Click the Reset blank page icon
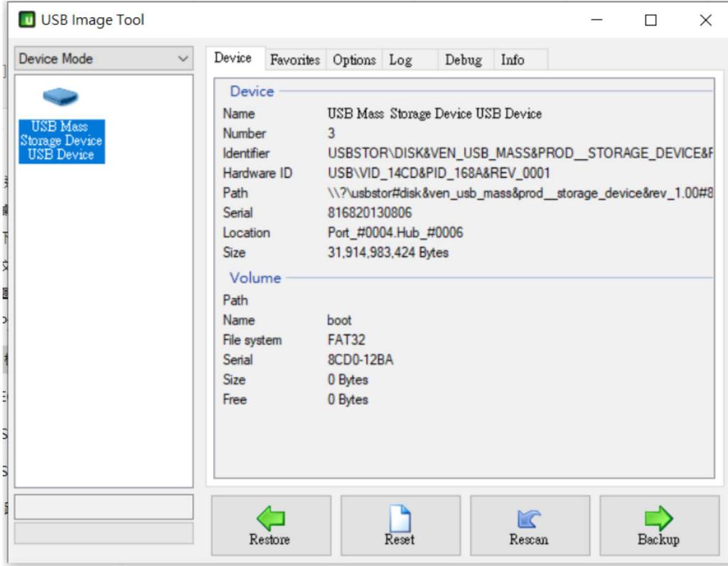 (400, 518)
